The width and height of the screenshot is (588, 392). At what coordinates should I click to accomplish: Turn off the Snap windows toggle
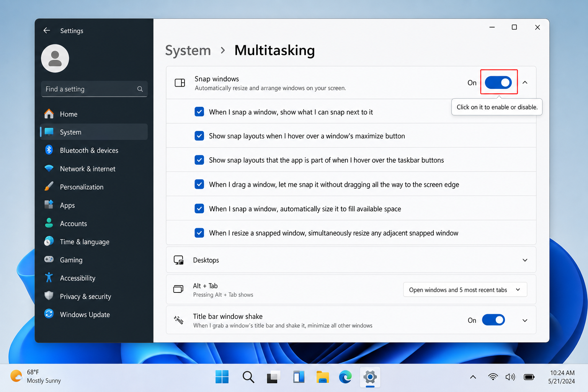point(498,82)
